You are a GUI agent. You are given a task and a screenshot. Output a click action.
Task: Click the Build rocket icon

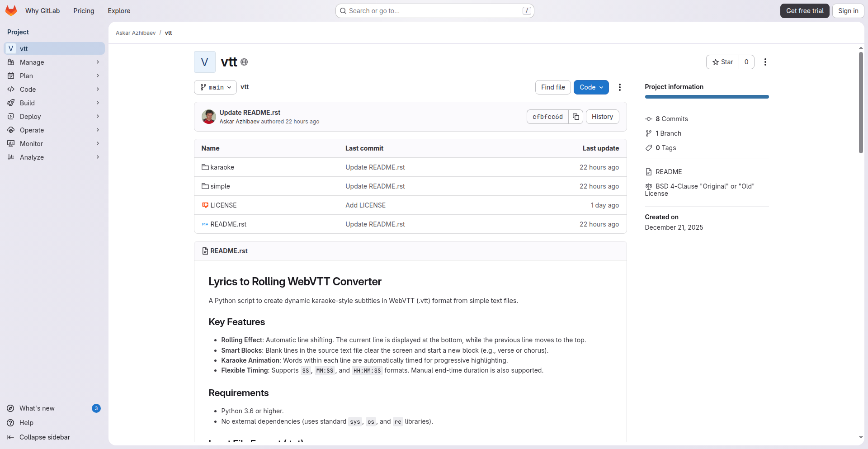click(x=11, y=103)
